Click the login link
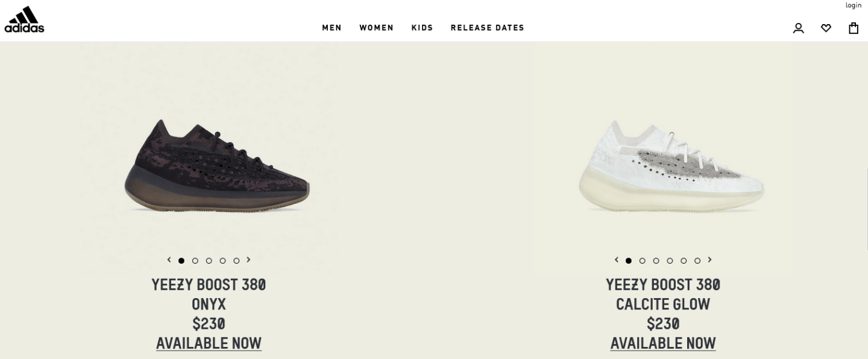The image size is (868, 359). click(854, 5)
